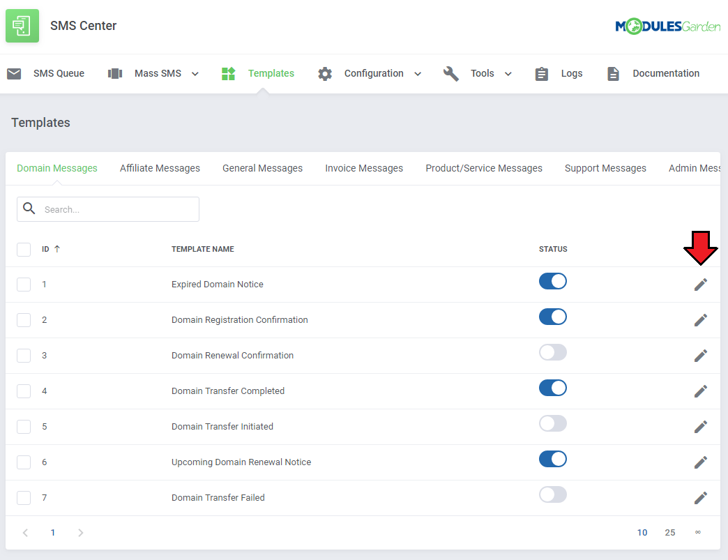Show 25 entries per page
Viewport: 728px width, 560px height.
[669, 533]
